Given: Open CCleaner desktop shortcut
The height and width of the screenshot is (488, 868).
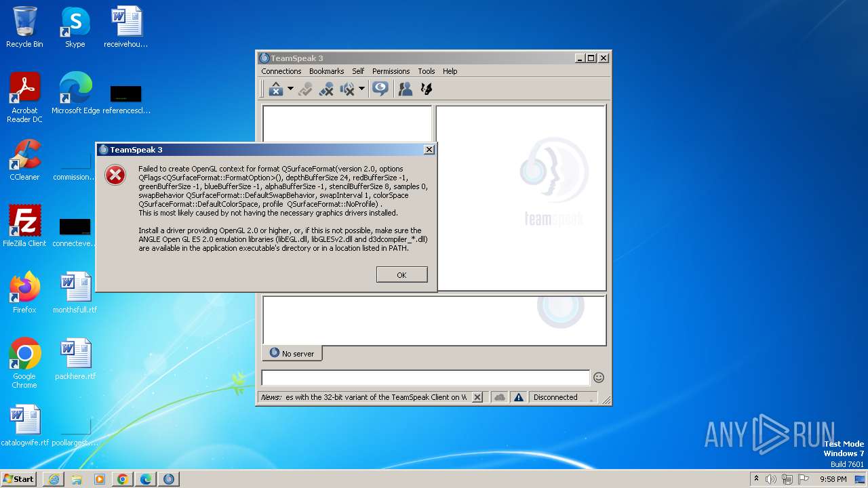Looking at the screenshot, I should (x=24, y=160).
